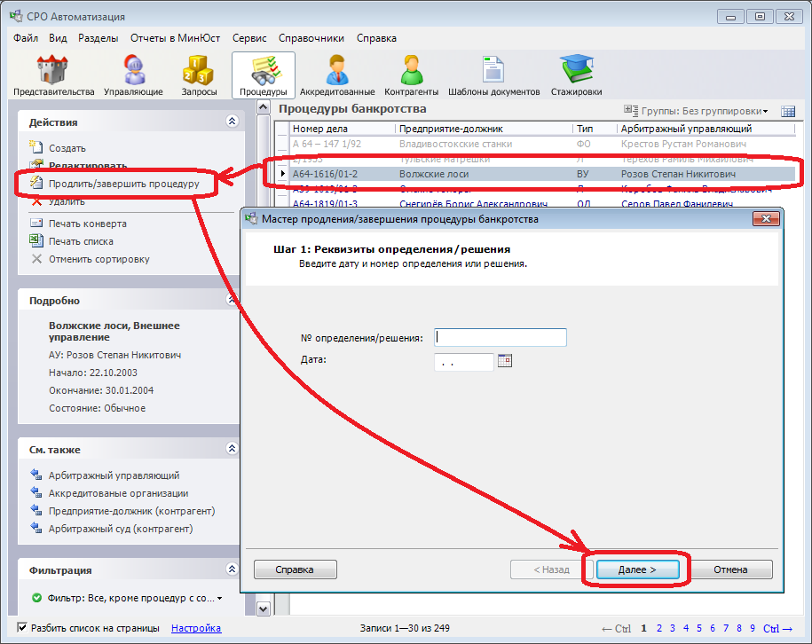Click the Настройка link
The height and width of the screenshot is (644, 812).
pyautogui.click(x=195, y=628)
